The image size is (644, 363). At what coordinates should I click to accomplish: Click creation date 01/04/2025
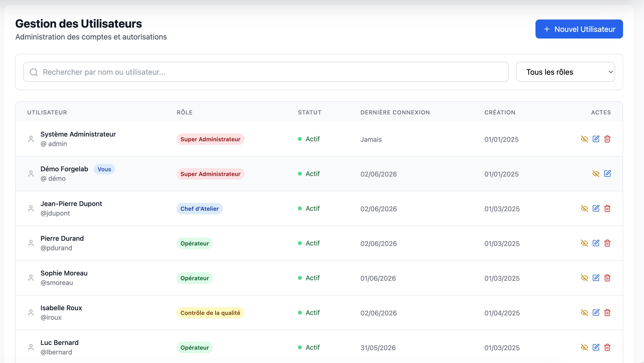coord(502,313)
